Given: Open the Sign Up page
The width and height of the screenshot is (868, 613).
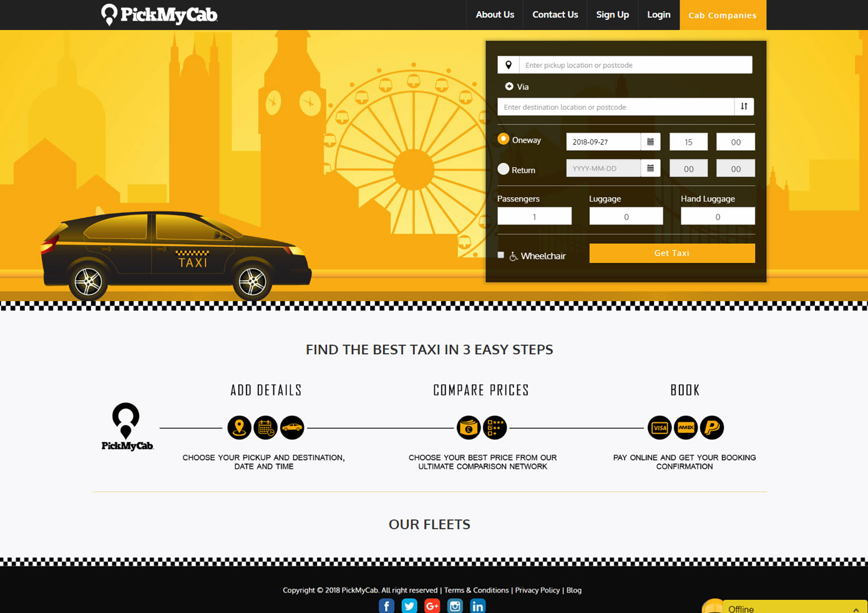Looking at the screenshot, I should tap(612, 14).
